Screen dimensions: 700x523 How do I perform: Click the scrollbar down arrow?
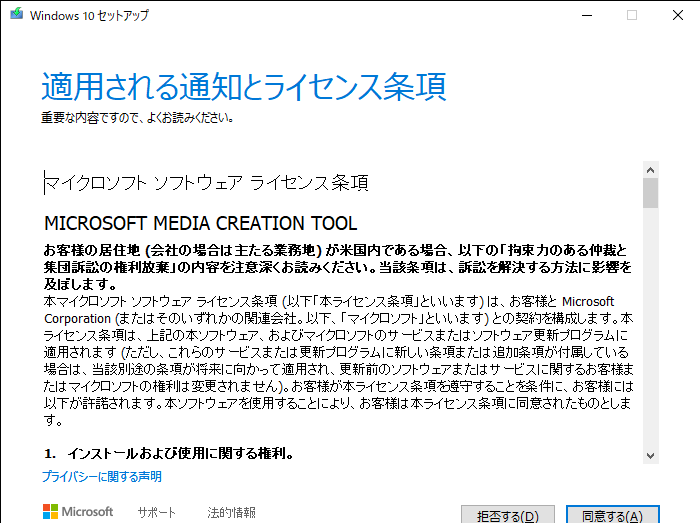[650, 456]
